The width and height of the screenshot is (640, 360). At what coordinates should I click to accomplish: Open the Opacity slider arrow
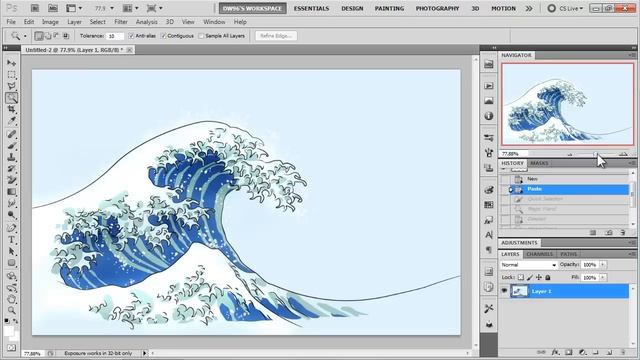pyautogui.click(x=602, y=265)
